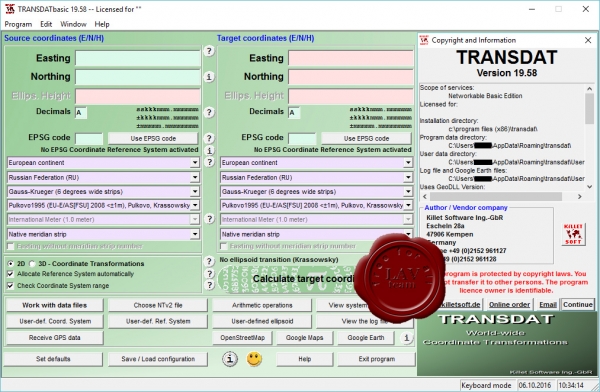The height and width of the screenshot is (392, 600).
Task: Select the 2D transformation radio button
Action: tap(10, 264)
